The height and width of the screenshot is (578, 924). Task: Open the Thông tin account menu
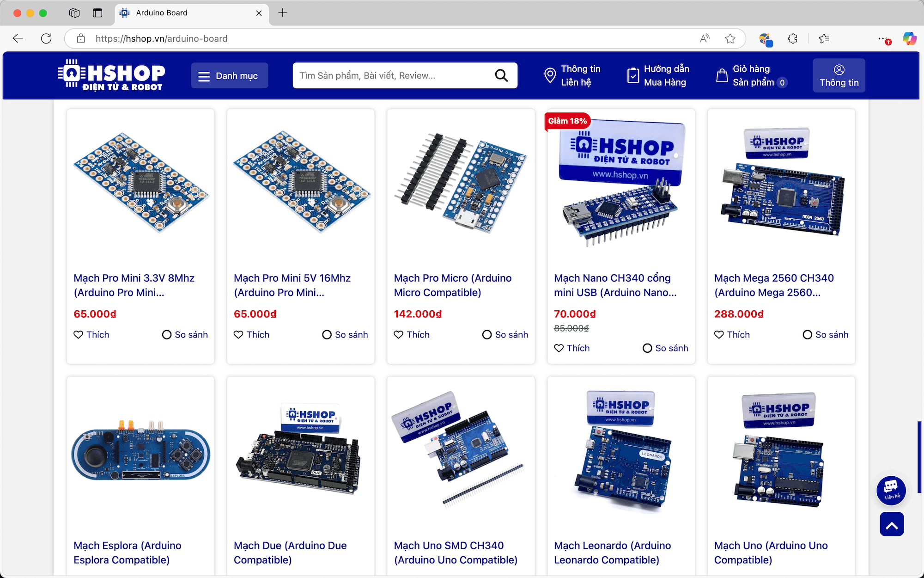coord(839,75)
